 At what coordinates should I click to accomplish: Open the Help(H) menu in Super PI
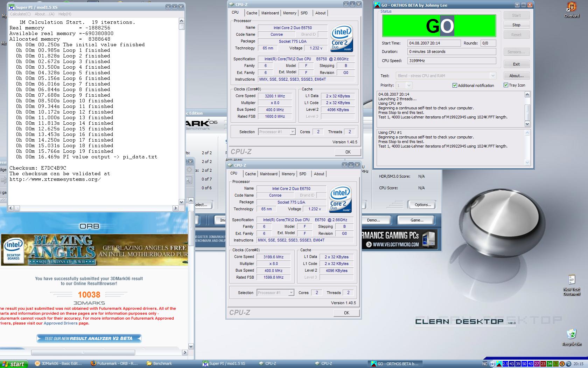click(65, 14)
